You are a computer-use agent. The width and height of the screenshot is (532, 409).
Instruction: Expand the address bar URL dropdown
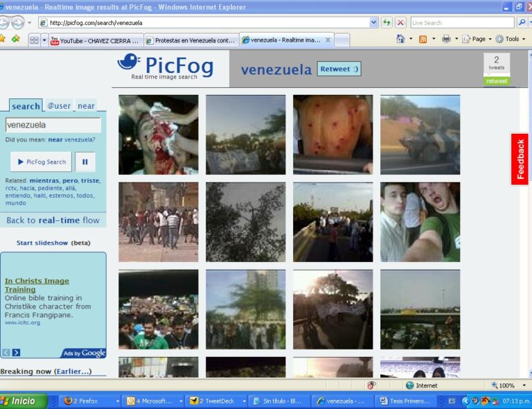pyautogui.click(x=374, y=23)
